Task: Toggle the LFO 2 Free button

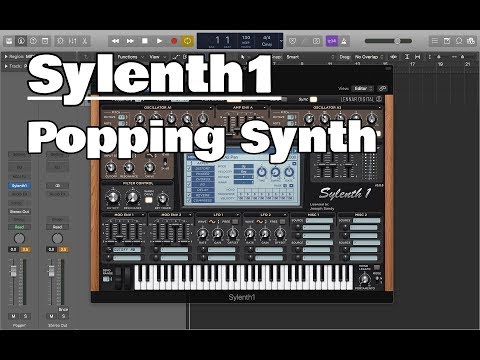Action: coord(283,221)
